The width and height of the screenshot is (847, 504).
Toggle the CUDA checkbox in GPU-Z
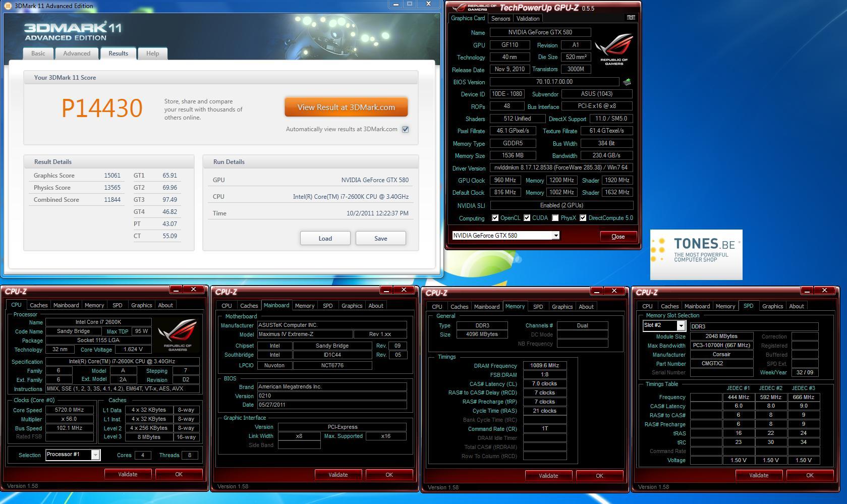coord(527,218)
